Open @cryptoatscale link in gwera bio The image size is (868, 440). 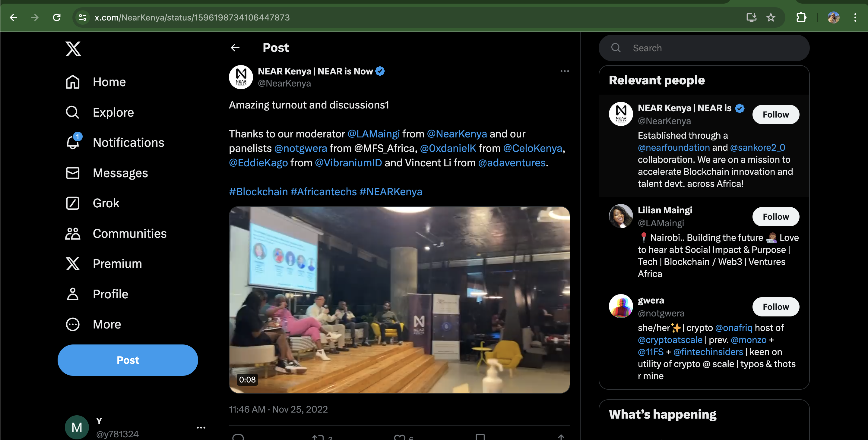tap(670, 340)
